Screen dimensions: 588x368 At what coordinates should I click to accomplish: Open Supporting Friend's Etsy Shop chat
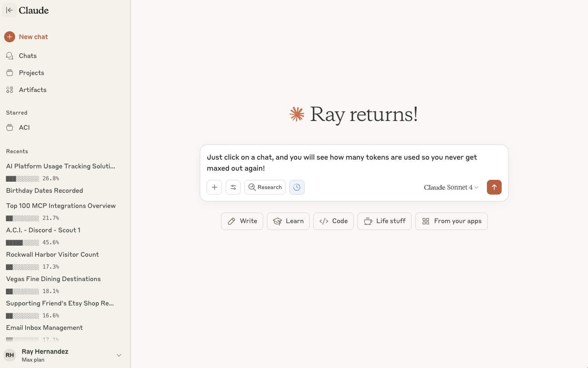(60, 303)
